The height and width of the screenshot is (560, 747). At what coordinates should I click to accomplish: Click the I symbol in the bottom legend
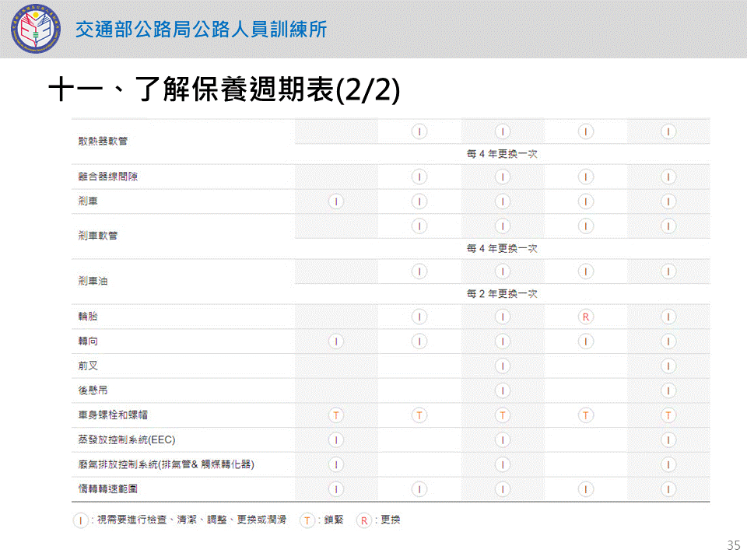[x=80, y=520]
